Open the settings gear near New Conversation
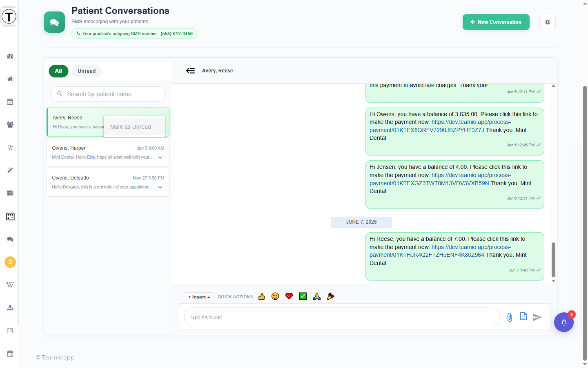The height and width of the screenshot is (368, 588). [x=548, y=22]
